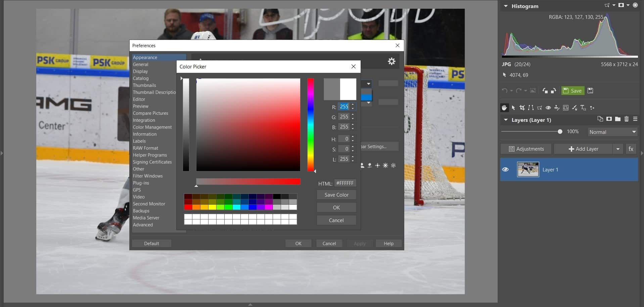644x307 pixels.
Task: Click the Duplicate Layer icon
Action: tap(600, 119)
